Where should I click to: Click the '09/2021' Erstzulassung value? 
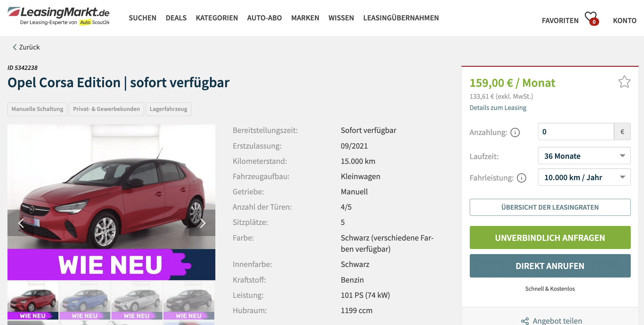click(354, 146)
